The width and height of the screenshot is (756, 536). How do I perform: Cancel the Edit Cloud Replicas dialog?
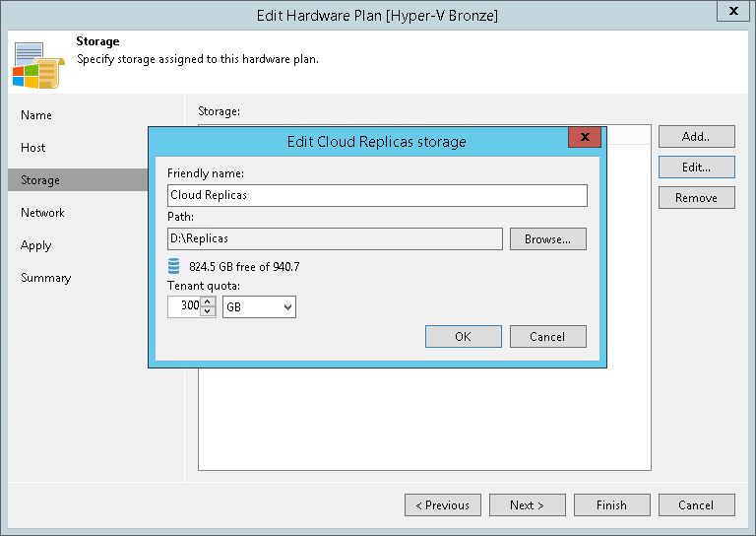click(547, 337)
